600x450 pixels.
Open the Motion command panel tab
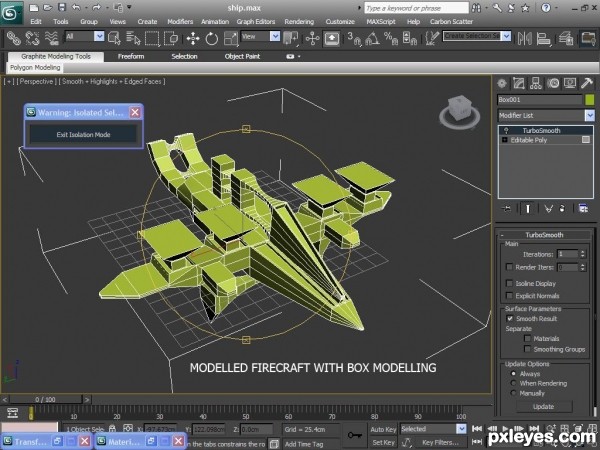click(x=553, y=83)
